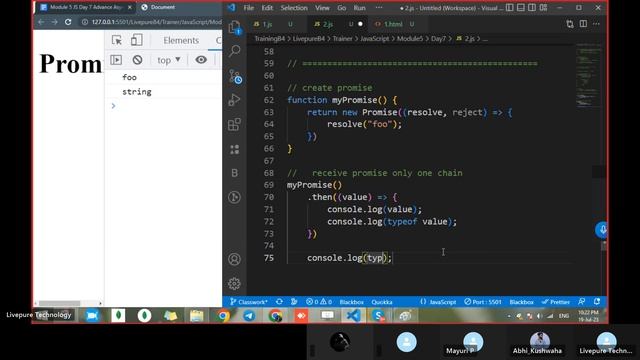Open the Edit menu
Screen dimensions: 640x360
pyautogui.click(x=267, y=8)
